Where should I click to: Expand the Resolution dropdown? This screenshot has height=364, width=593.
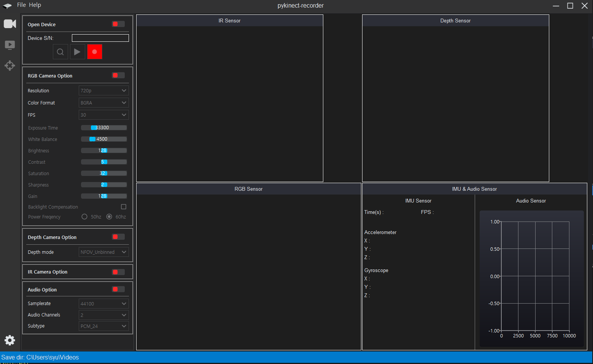[x=103, y=91]
